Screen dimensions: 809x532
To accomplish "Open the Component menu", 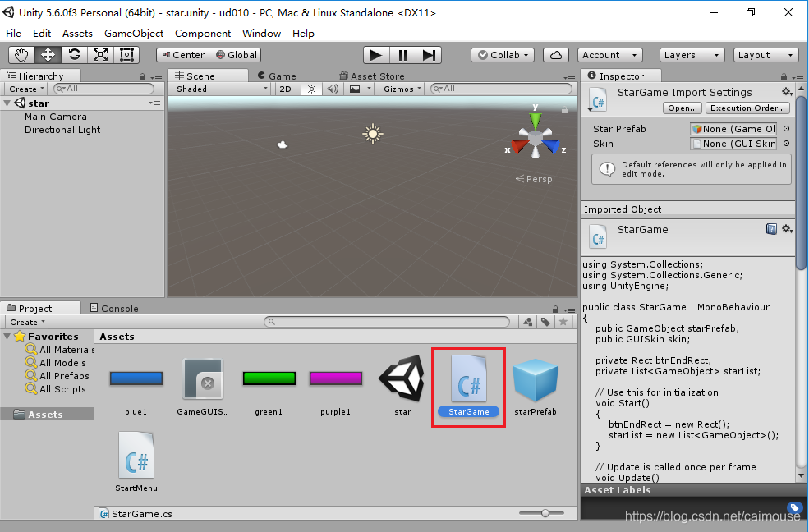I will [203, 34].
